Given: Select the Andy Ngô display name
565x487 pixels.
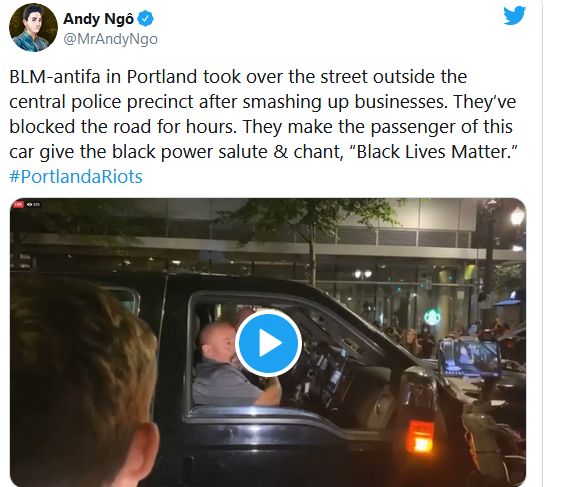Looking at the screenshot, I should [x=98, y=19].
